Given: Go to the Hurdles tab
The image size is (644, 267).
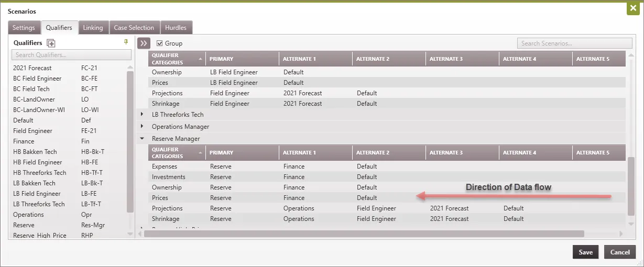Looking at the screenshot, I should [x=176, y=28].
